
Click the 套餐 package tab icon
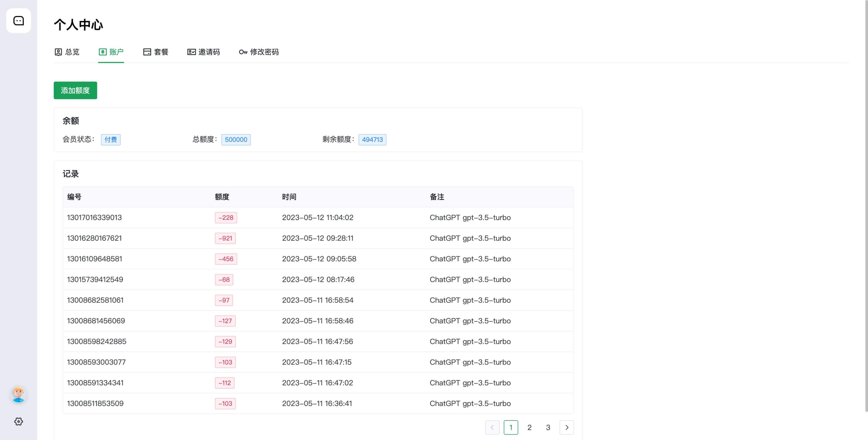coord(147,52)
